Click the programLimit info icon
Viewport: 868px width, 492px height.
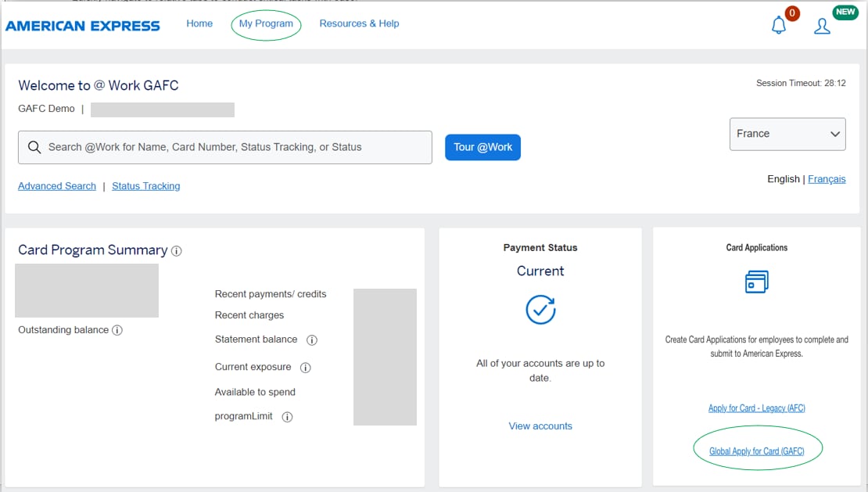[x=287, y=417]
